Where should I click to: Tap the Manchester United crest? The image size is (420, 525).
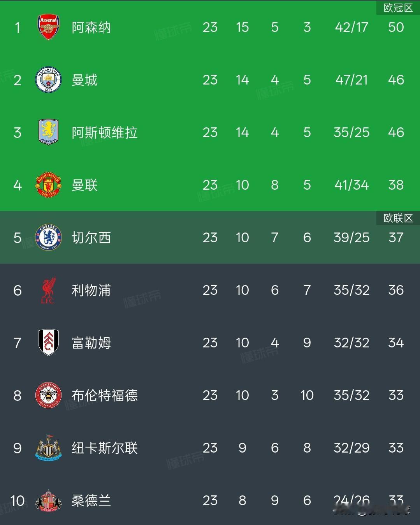(49, 185)
